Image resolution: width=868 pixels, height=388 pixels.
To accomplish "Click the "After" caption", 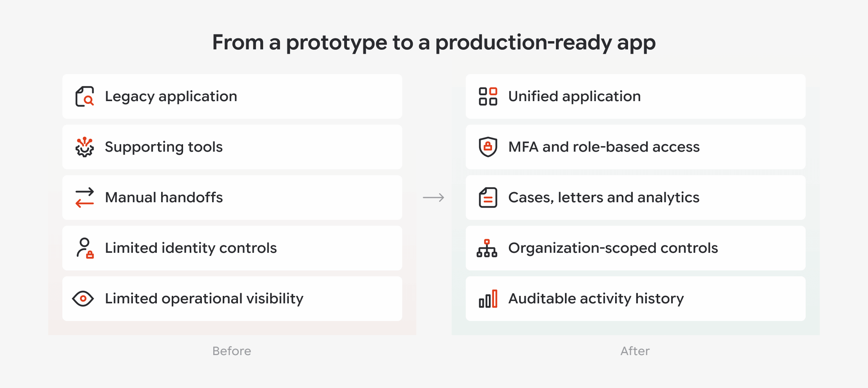I will [x=635, y=351].
